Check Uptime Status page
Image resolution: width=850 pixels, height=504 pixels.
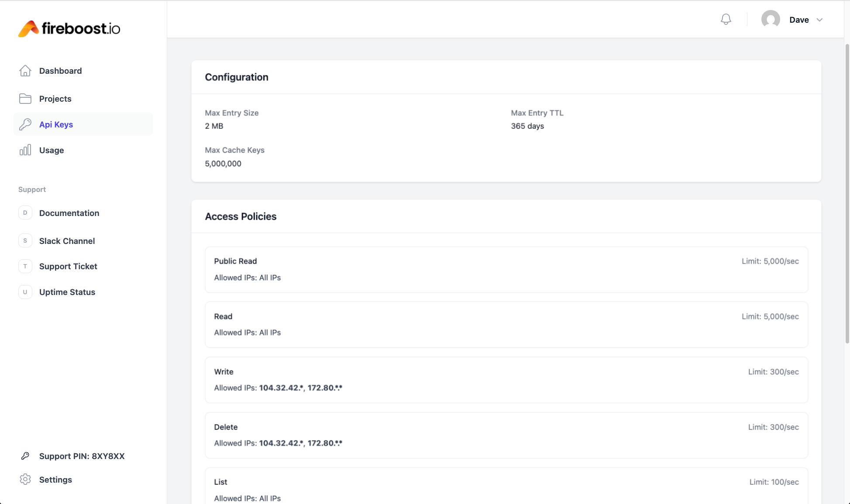click(x=67, y=292)
